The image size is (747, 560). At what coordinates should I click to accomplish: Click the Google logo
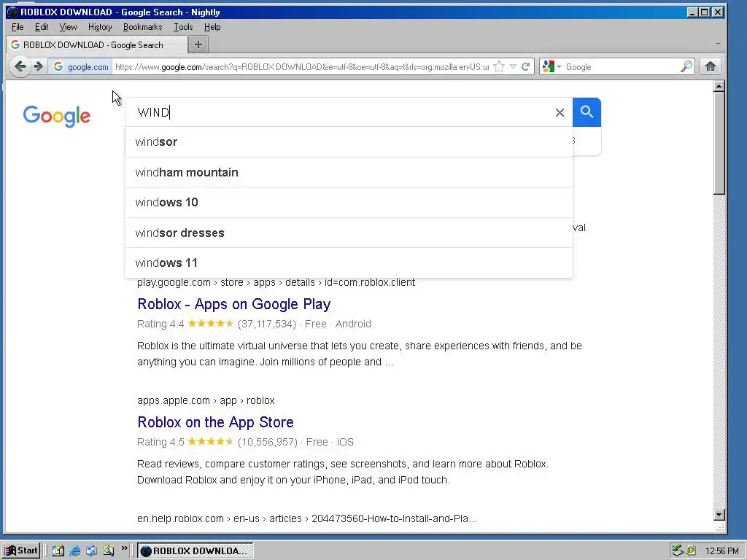[x=57, y=116]
